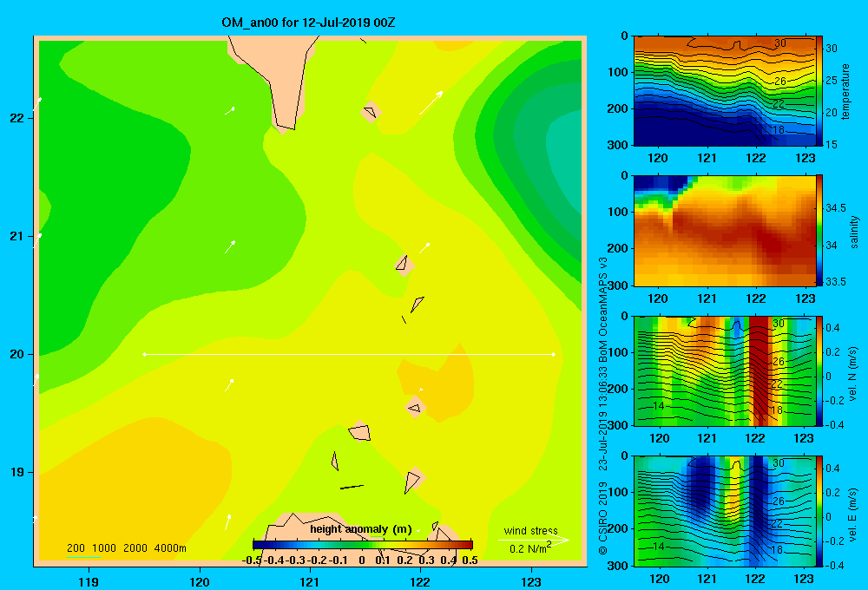Click the temperature vertical color bar
Screen dimensions: 868x590
coord(819,91)
